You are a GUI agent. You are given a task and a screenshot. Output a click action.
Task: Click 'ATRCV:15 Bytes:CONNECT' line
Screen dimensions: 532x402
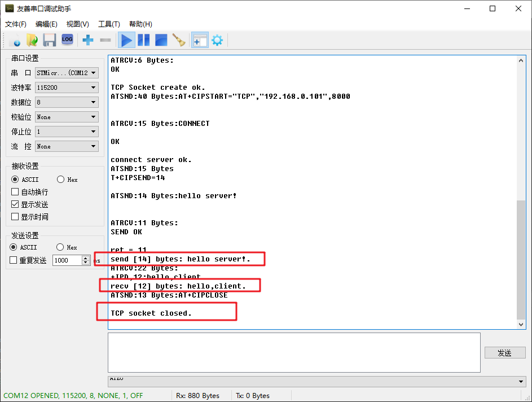[160, 124]
